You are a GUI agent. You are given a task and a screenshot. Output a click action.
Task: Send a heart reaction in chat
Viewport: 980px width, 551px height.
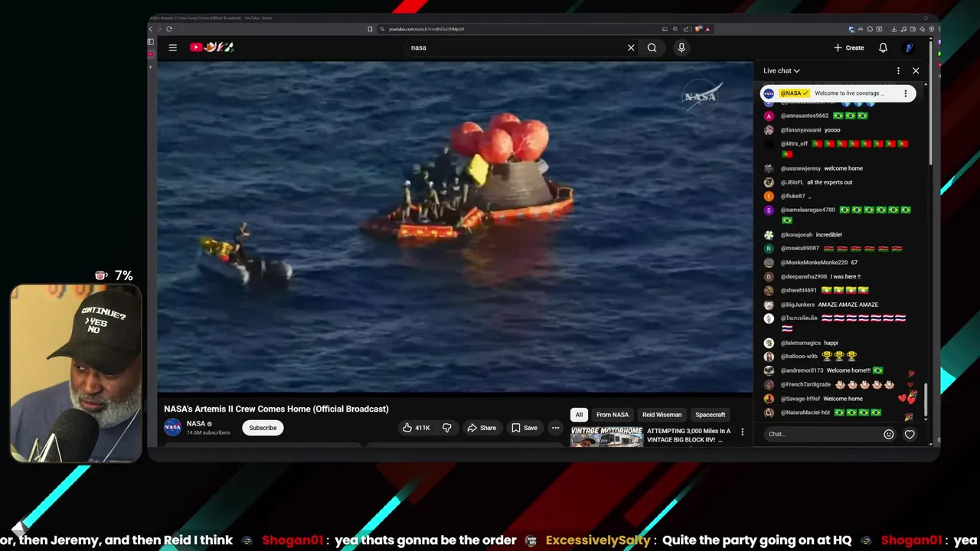coord(910,434)
